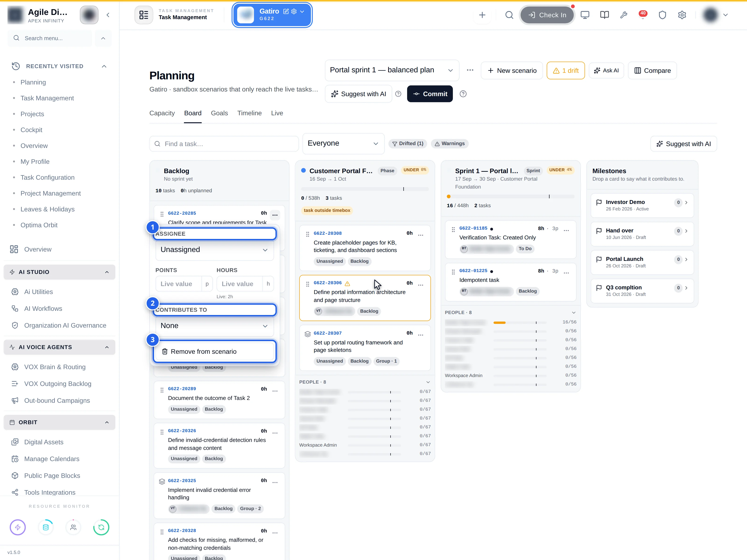Click the Customer Portal capacity progress bar
Screen dimensions: 747x560
(365, 189)
